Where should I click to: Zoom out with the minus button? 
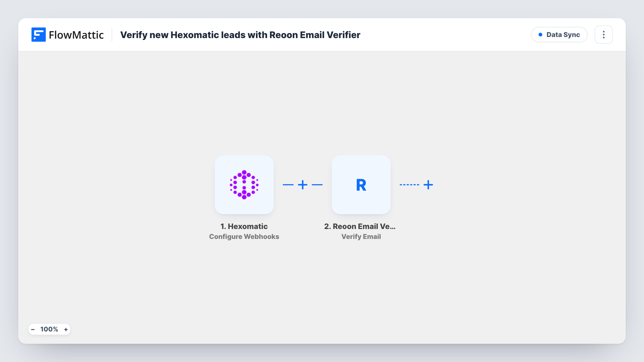click(x=33, y=329)
